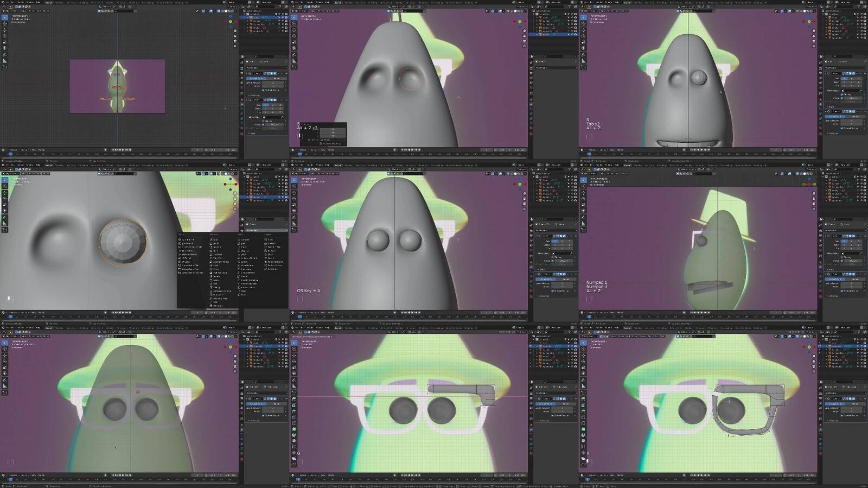The height and width of the screenshot is (488, 868).
Task: Select Rotate tool in the Alt+Z x3 view
Action: tap(294, 36)
